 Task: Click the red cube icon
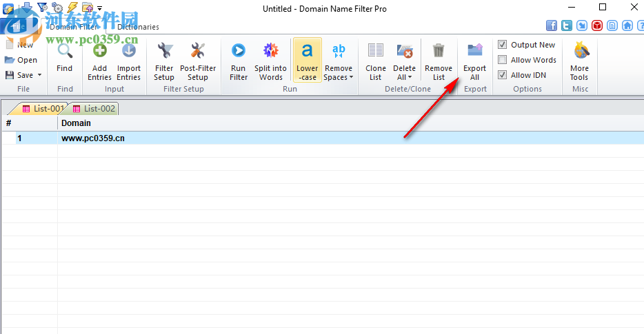596,25
